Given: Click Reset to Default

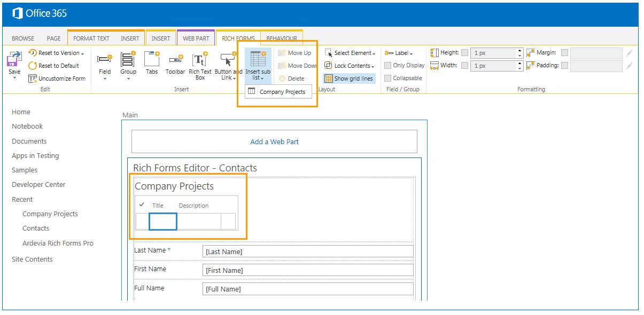Looking at the screenshot, I should pyautogui.click(x=53, y=66).
